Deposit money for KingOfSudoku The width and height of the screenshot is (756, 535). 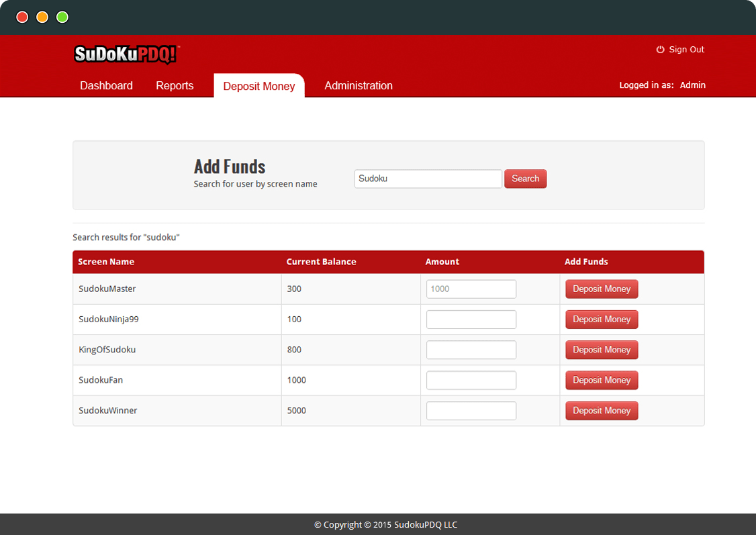[x=602, y=350]
